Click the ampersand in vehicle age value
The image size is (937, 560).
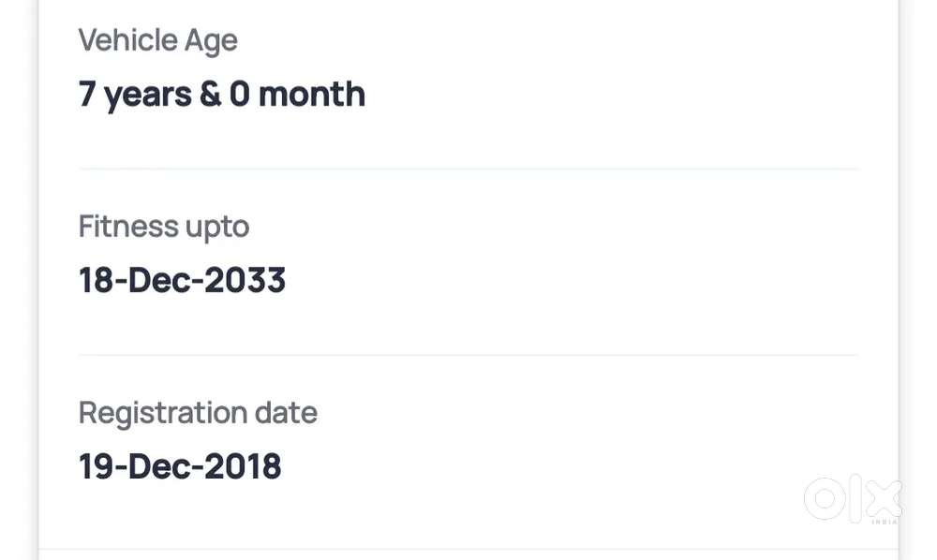211,95
